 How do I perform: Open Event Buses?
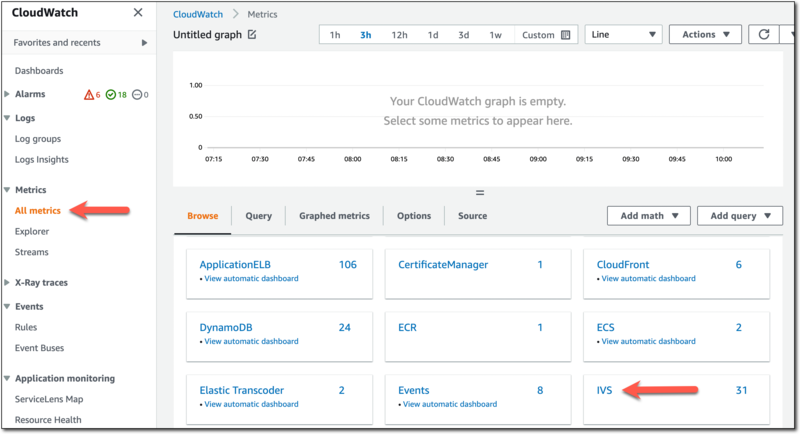coord(39,348)
